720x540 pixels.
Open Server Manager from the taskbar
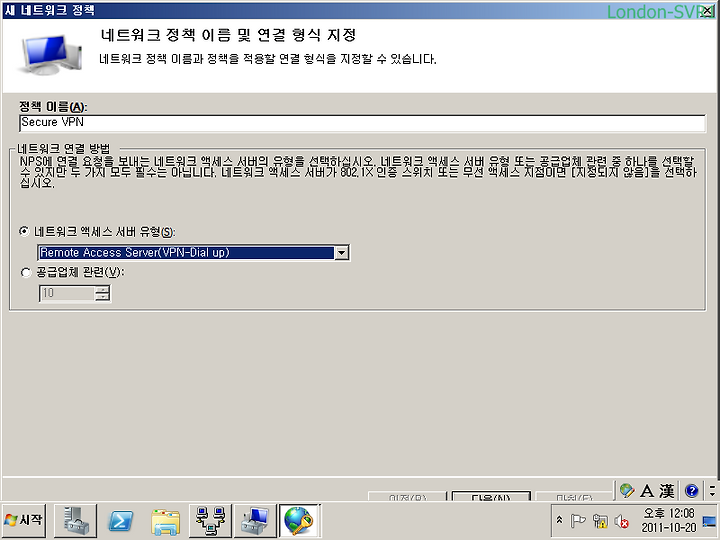coord(75,520)
